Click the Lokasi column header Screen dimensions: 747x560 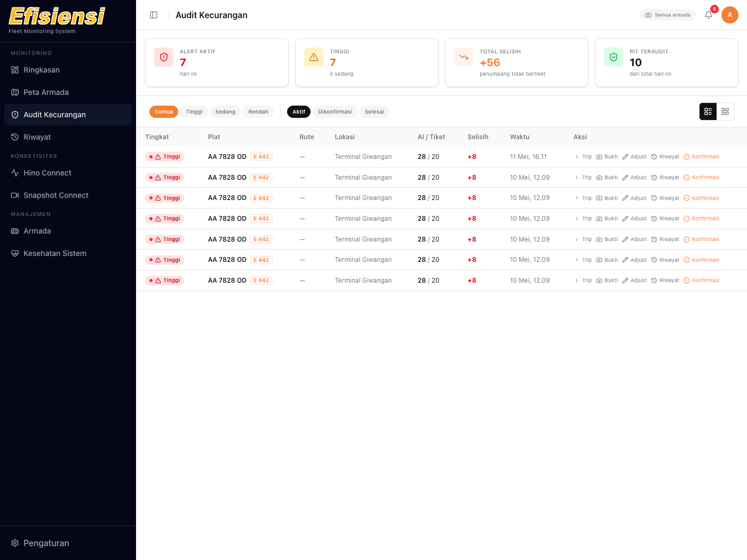pos(345,137)
